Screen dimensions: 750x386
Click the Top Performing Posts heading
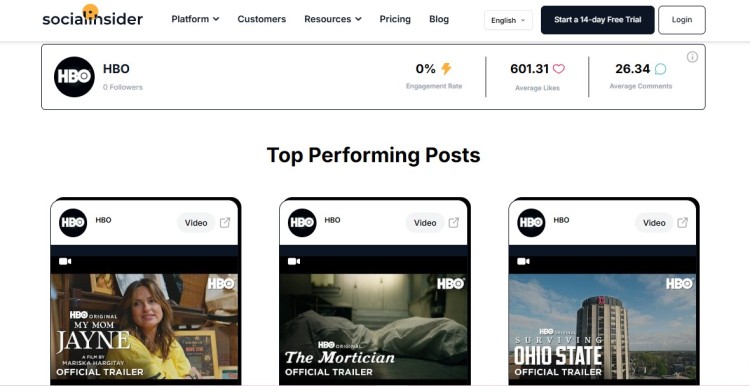tap(373, 155)
